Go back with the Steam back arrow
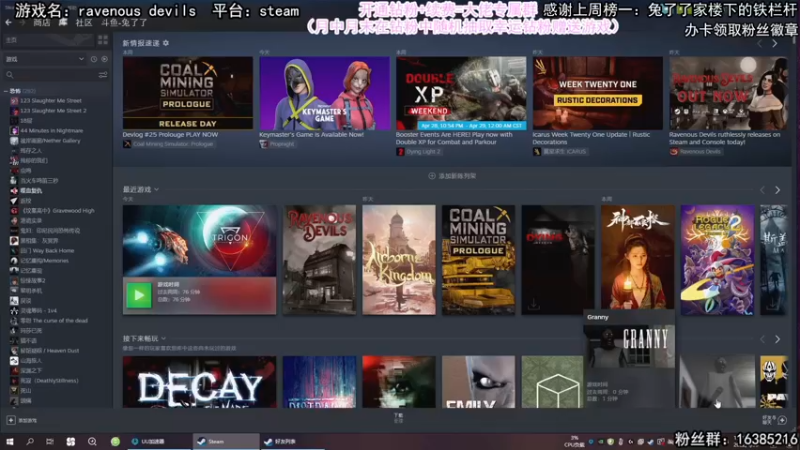The image size is (800, 450). (8, 22)
